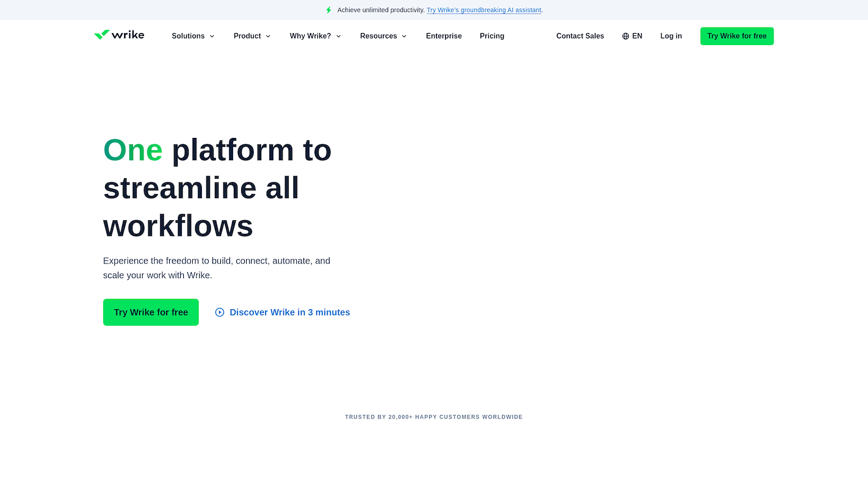Click the play circle icon beside Discover Wrike
Viewport: 868px width, 488px height.
(220, 312)
